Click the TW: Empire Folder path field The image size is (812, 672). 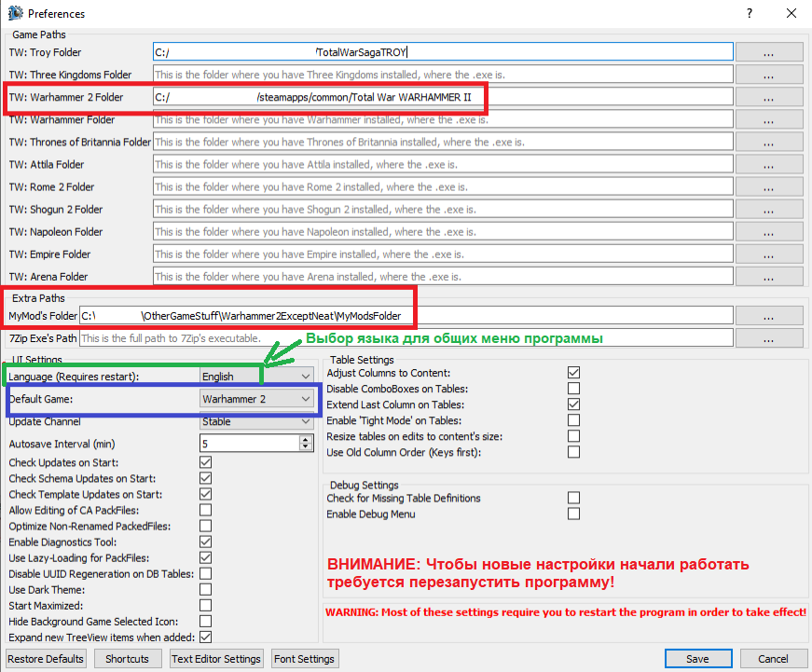click(x=443, y=254)
